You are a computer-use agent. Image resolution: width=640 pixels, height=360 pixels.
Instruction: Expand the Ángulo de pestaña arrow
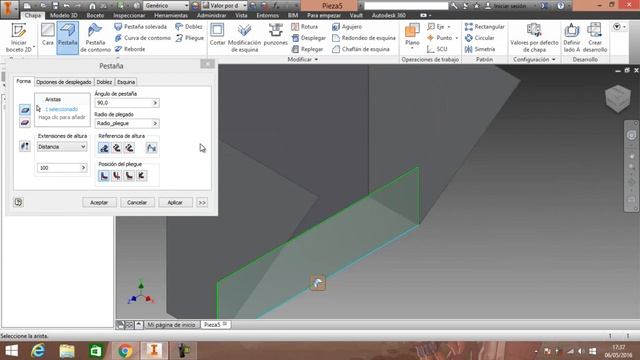[155, 103]
